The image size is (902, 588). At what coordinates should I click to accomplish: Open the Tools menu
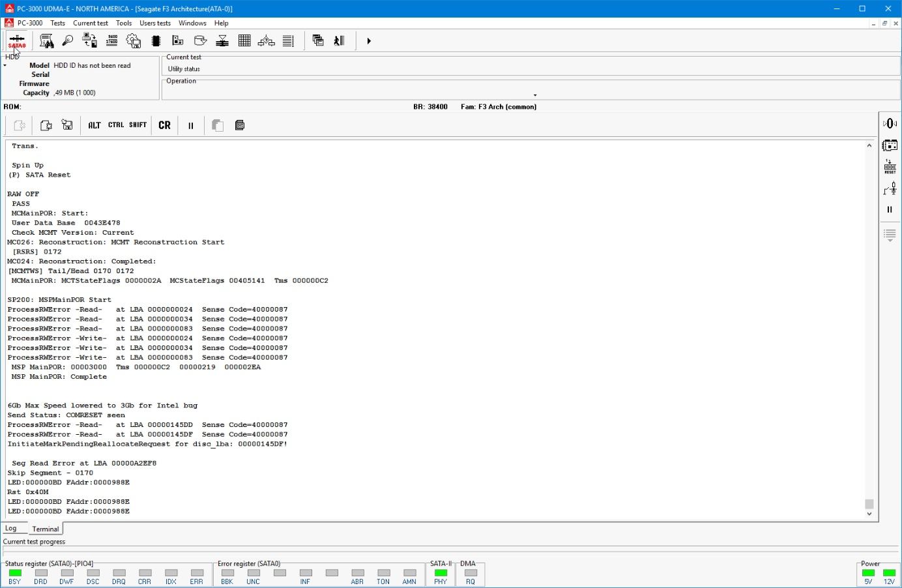[x=124, y=23]
